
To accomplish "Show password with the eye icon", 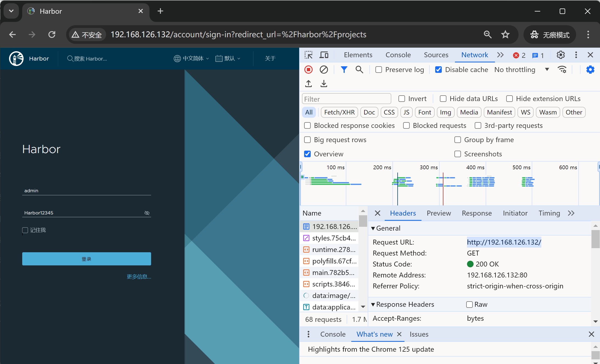I will [147, 213].
